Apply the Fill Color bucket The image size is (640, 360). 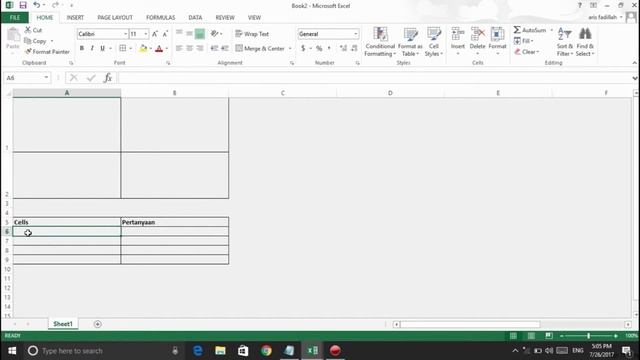(x=143, y=49)
